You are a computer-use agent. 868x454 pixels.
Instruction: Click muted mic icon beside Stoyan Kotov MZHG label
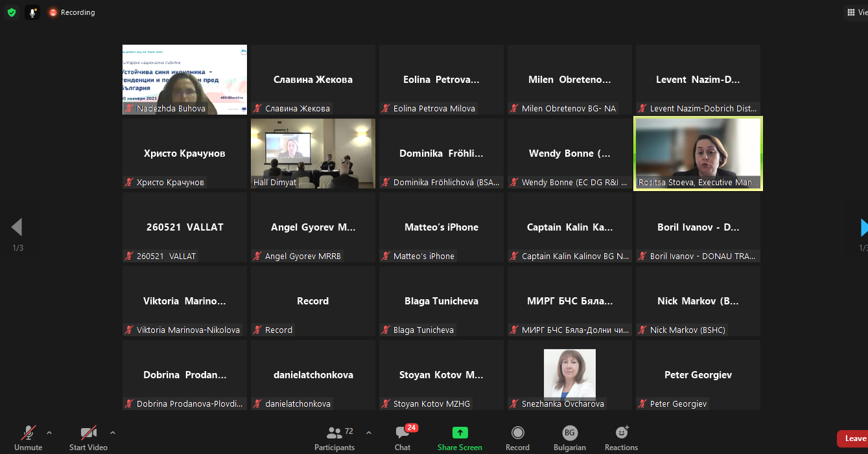tap(386, 403)
